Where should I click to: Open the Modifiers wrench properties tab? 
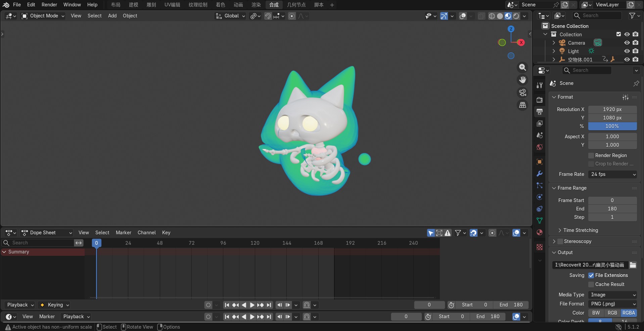click(540, 174)
